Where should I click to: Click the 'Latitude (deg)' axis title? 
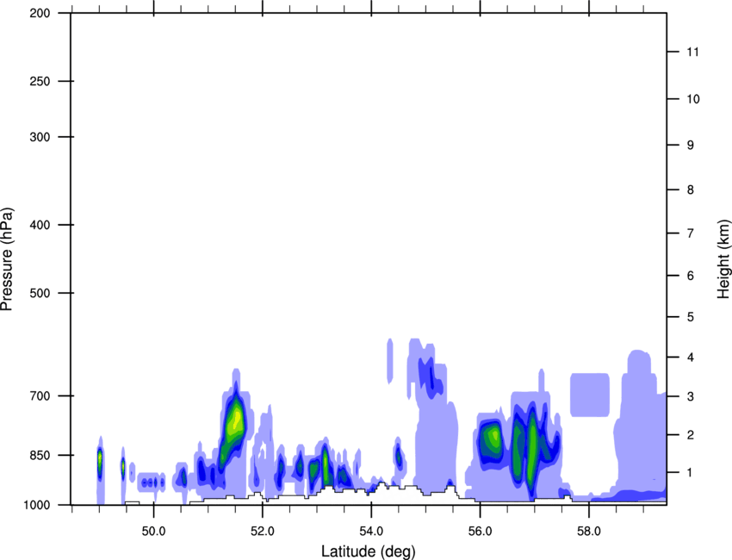pyautogui.click(x=368, y=551)
